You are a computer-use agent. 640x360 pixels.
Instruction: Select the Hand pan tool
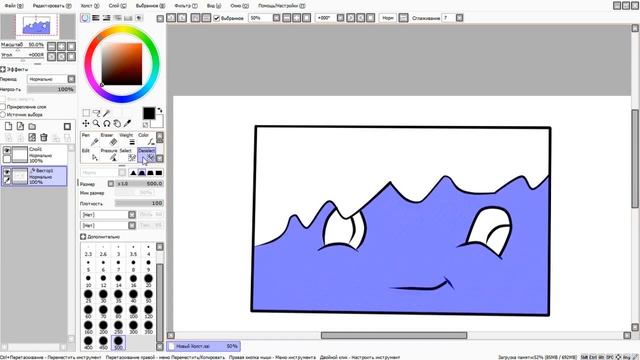117,123
